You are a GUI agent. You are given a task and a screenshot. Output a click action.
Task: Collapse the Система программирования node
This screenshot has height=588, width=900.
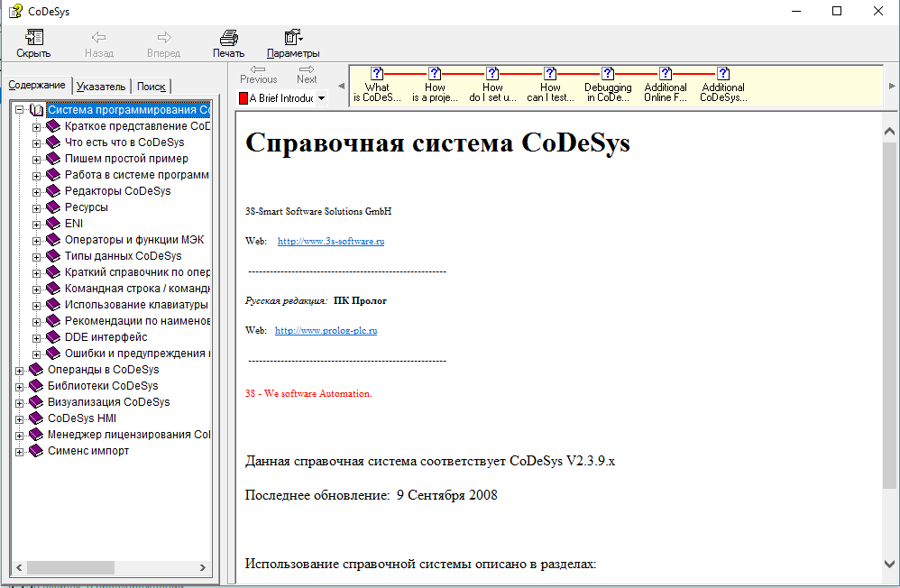click(x=20, y=109)
